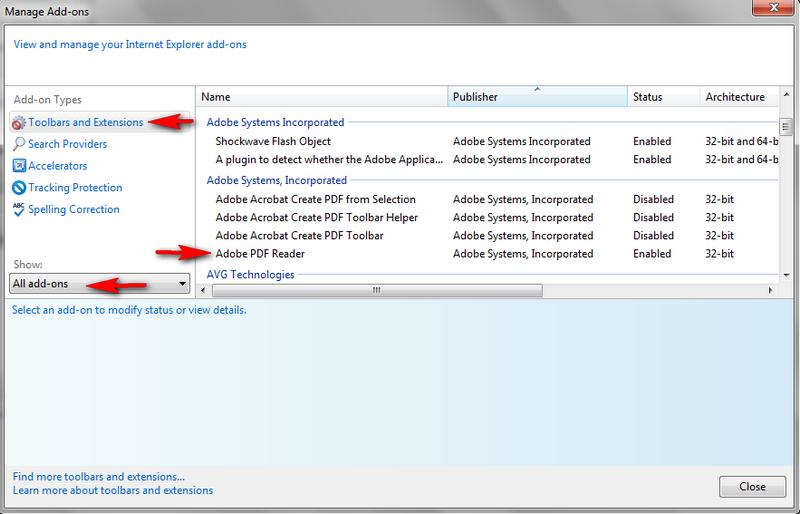Sort list by Name column header
800x514 pixels.
click(x=321, y=97)
